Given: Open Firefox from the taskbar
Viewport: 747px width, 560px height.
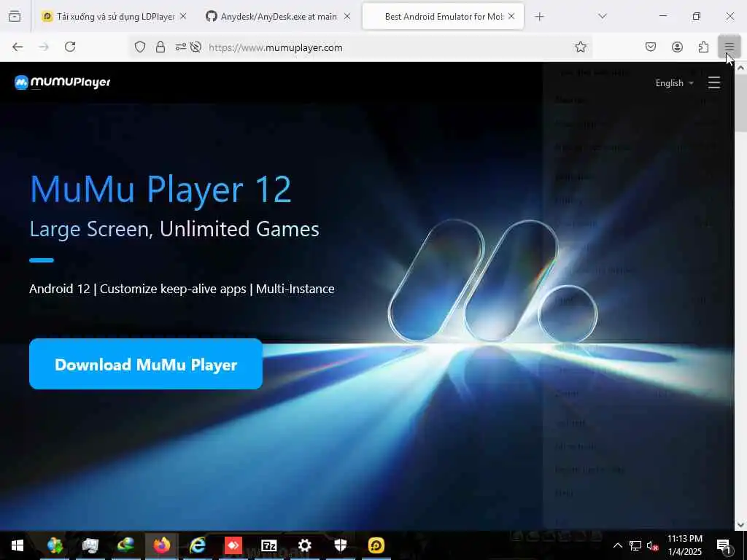Looking at the screenshot, I should point(161,545).
